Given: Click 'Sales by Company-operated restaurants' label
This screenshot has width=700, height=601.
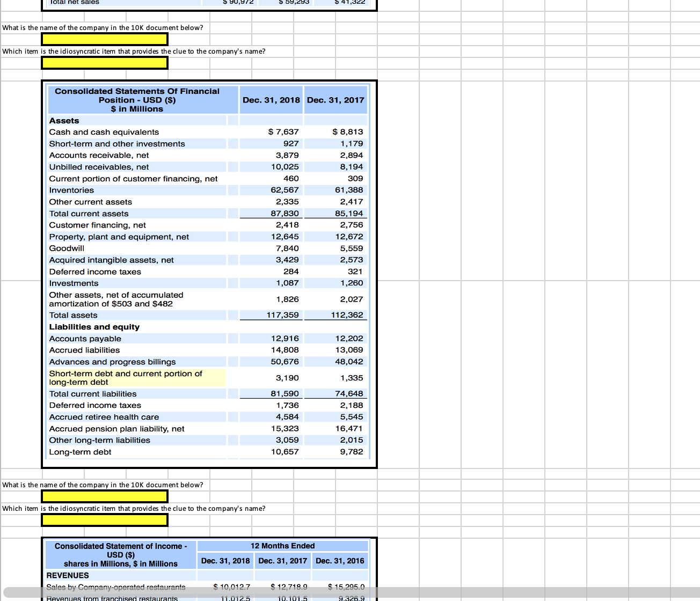Looking at the screenshot, I should (x=116, y=587).
